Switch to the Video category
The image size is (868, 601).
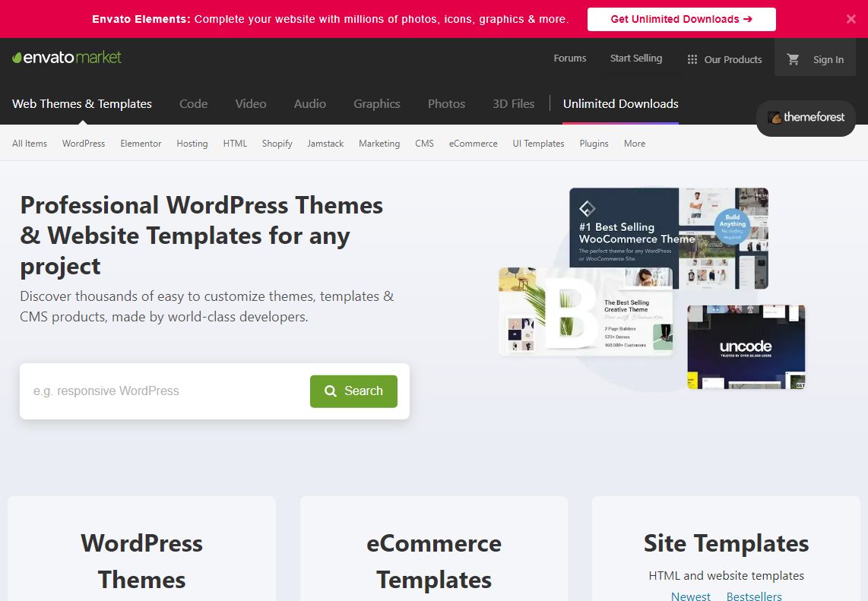pos(251,103)
